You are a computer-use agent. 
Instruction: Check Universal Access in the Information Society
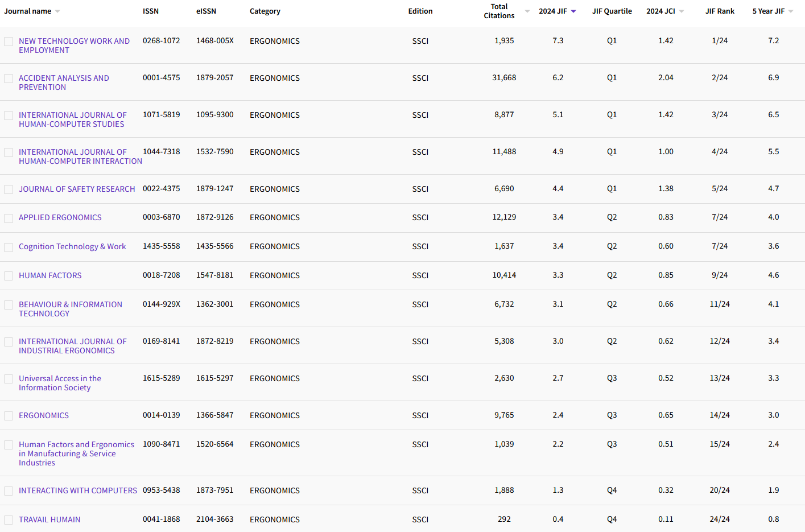click(x=9, y=379)
